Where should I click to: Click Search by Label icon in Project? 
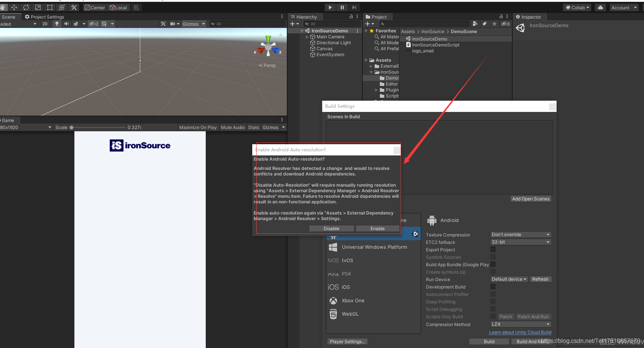[x=484, y=24]
